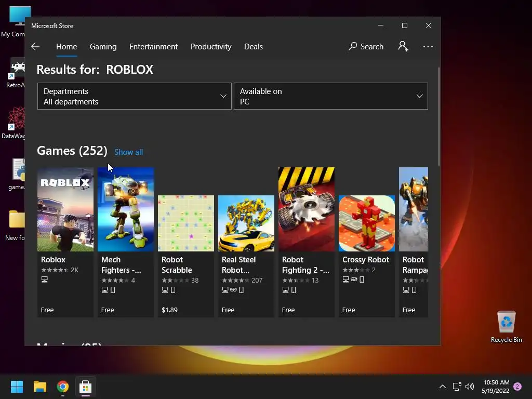The image size is (532, 399).
Task: Click the Roblox title text
Action: 54,260
